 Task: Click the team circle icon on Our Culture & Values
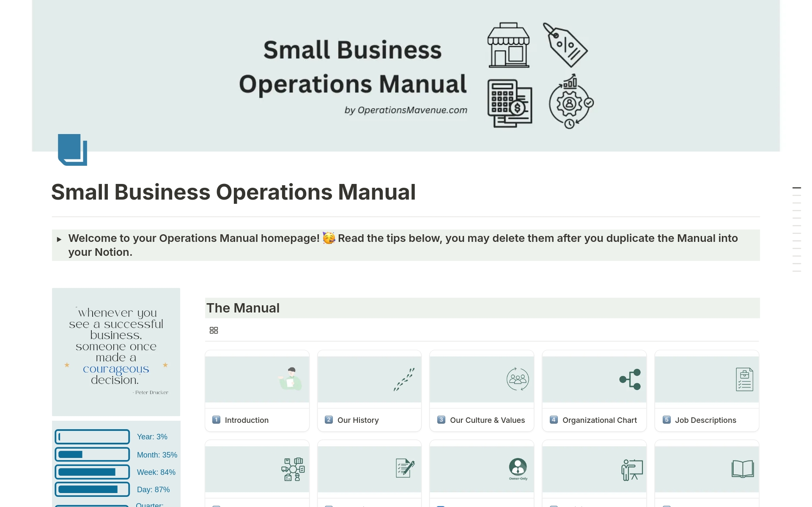(517, 379)
